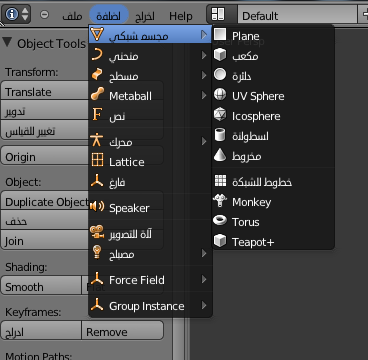Click the Smooth shading button
Viewport: 368px width, 360px height.
pos(41,286)
